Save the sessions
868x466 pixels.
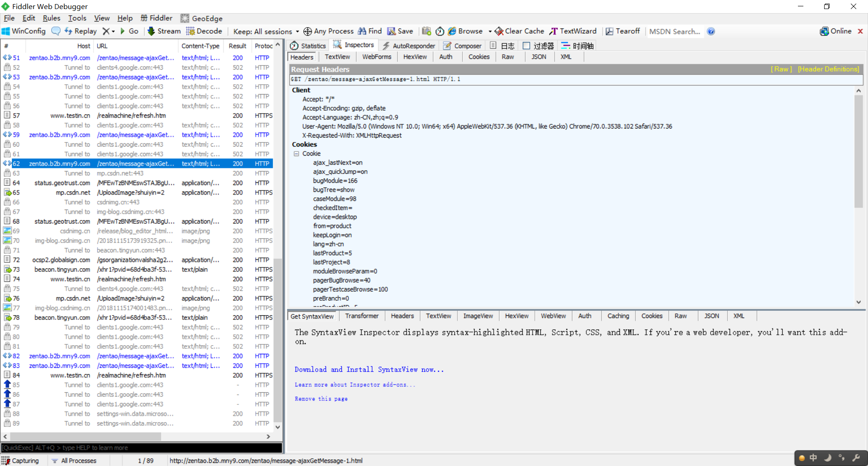pyautogui.click(x=400, y=31)
